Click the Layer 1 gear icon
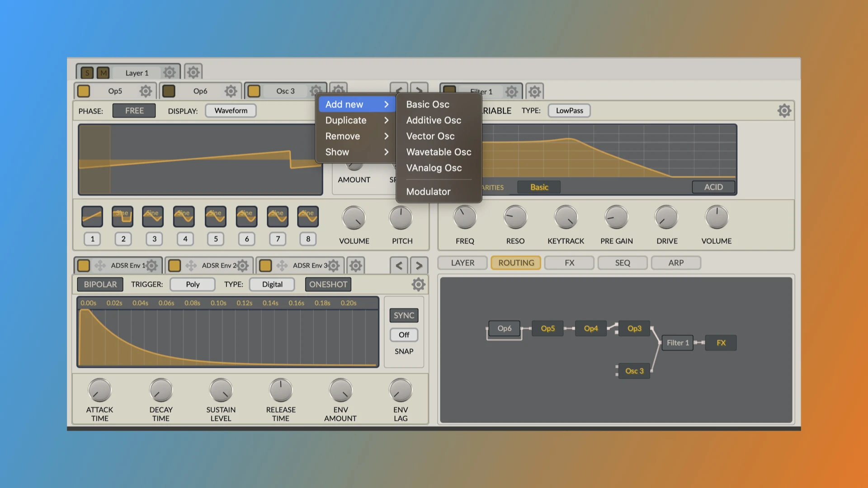 click(170, 72)
